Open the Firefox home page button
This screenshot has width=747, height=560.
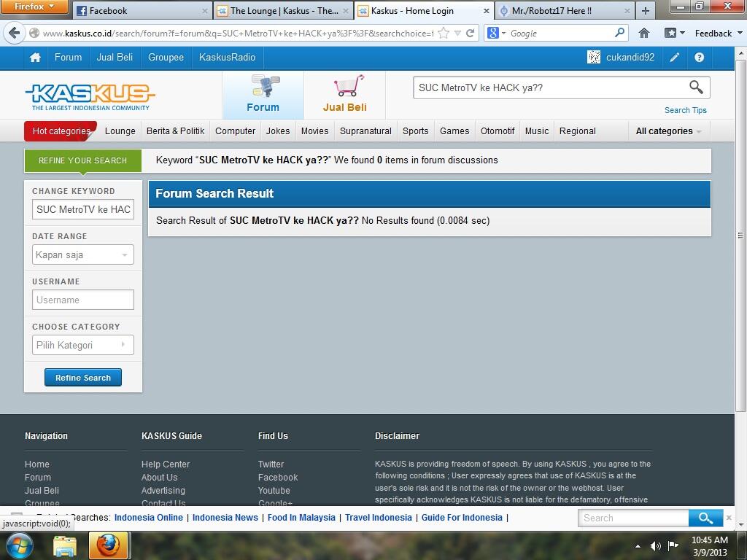pyautogui.click(x=644, y=33)
